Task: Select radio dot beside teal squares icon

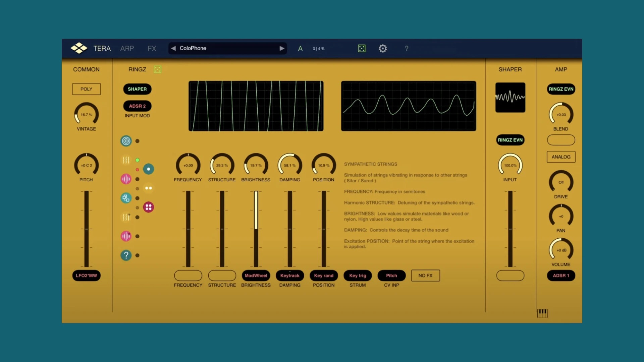Action: [137, 198]
